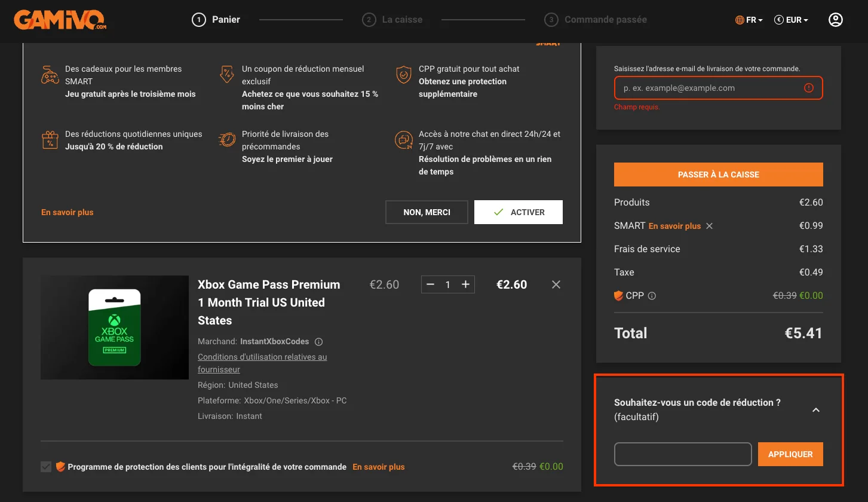The image size is (868, 502).
Task: Click the Xbox Game Pass product thumbnail
Action: [x=115, y=327]
